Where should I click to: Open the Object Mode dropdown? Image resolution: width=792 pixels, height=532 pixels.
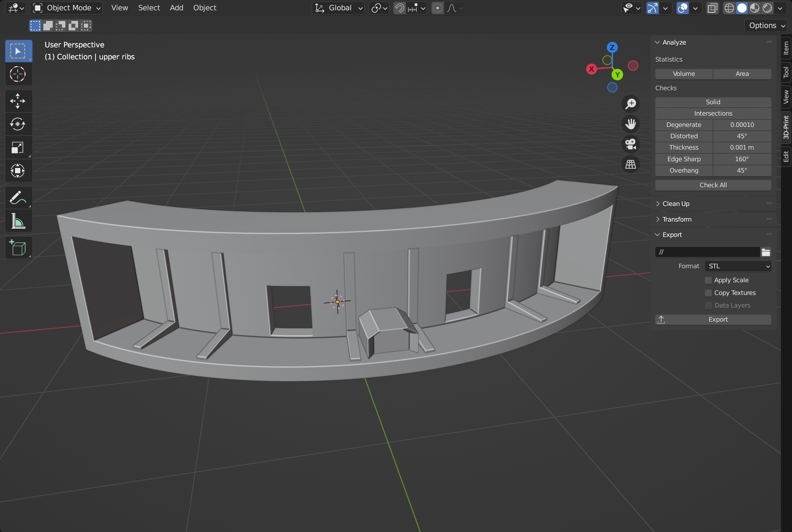66,8
